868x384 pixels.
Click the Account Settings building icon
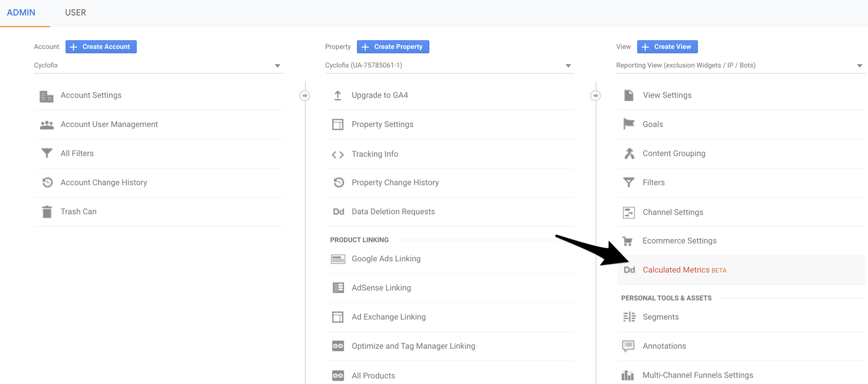click(x=47, y=96)
